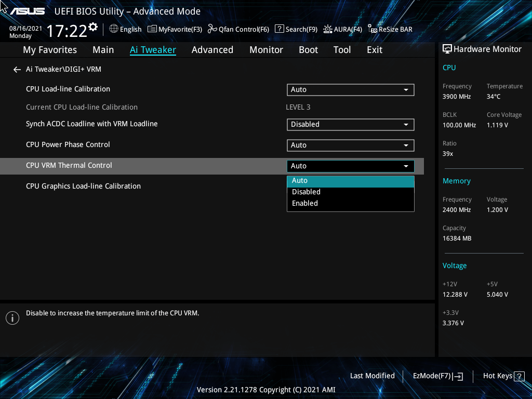
Task: Click the AURA lighting icon
Action: click(327, 29)
